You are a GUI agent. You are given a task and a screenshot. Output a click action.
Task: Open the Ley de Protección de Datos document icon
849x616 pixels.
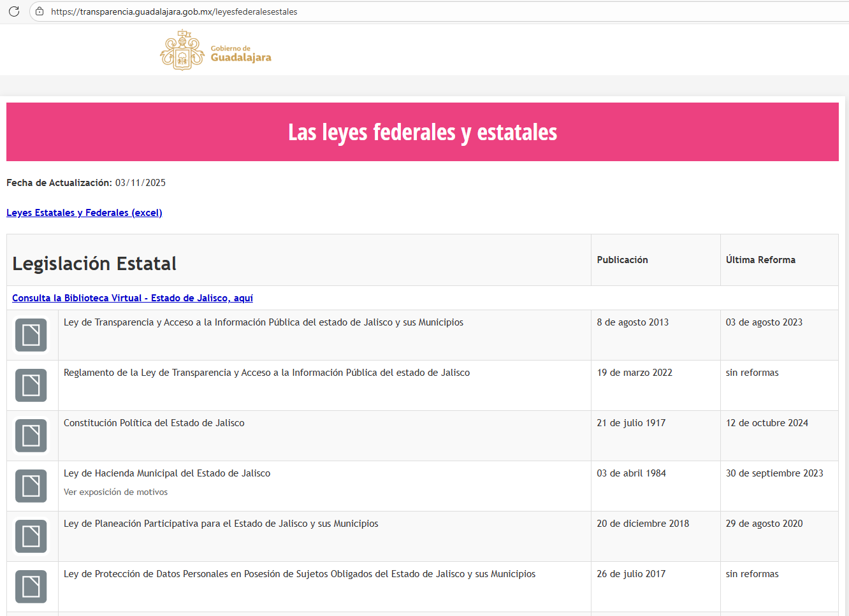coord(31,587)
